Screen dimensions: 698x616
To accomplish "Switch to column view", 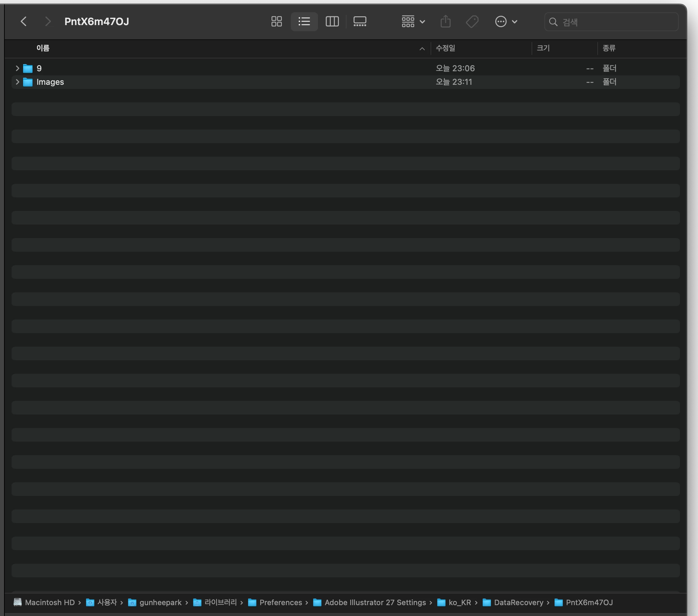I will pyautogui.click(x=332, y=21).
